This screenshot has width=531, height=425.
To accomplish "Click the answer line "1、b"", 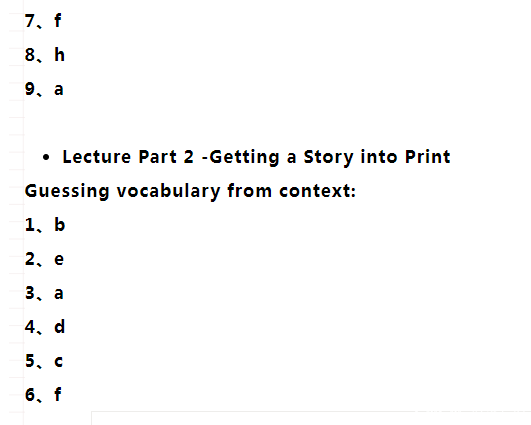I will coord(45,225).
